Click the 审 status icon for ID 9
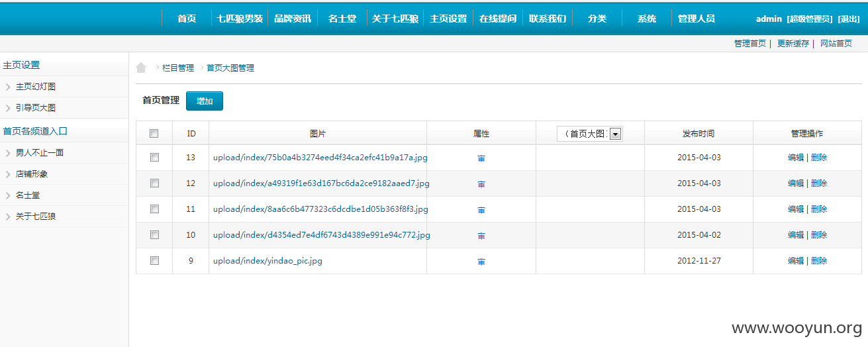 coord(481,262)
